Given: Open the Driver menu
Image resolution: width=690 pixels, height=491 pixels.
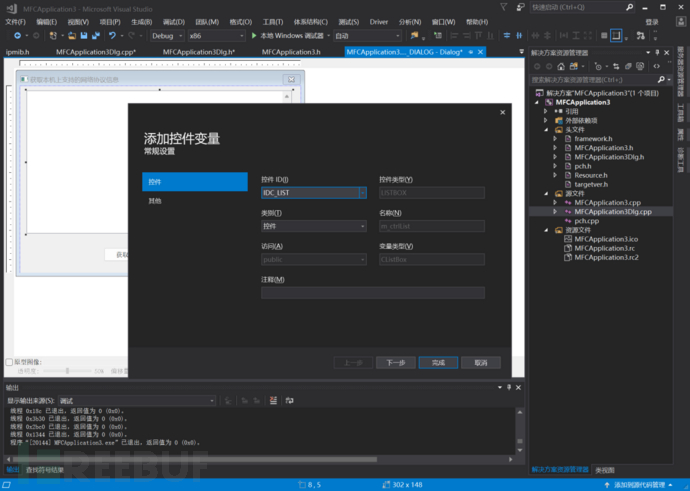Looking at the screenshot, I should [378, 20].
